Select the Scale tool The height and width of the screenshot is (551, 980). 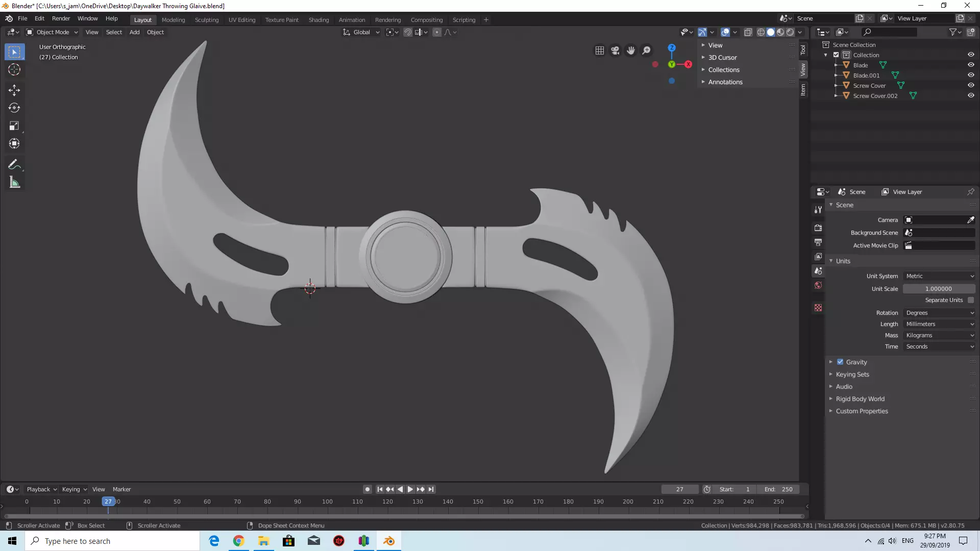click(14, 126)
